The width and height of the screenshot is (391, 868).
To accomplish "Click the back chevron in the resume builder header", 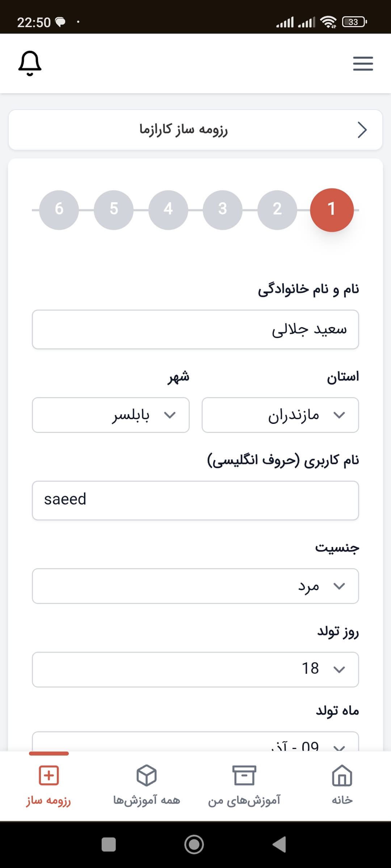I will click(362, 130).
